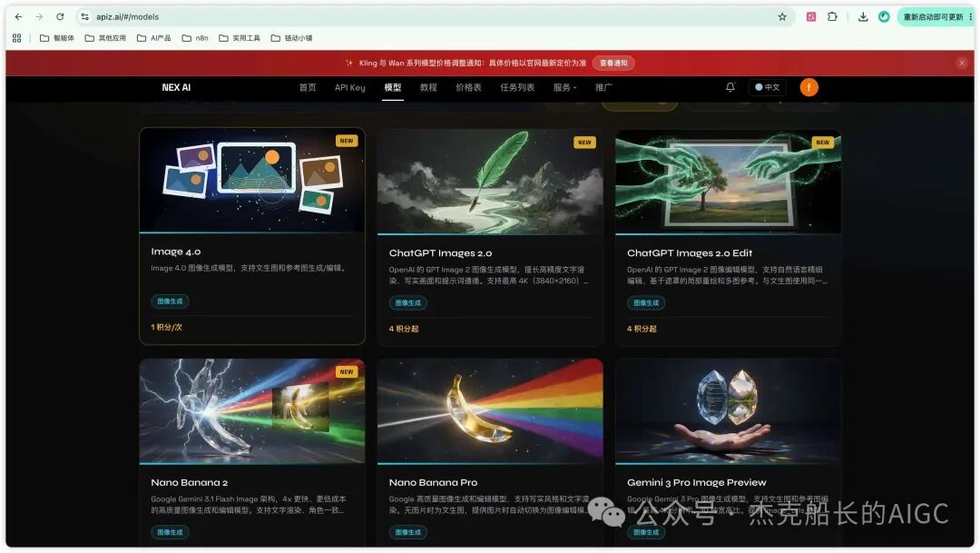Click the Image 4.0 description text
Viewport: 980px width, 553px height.
coord(248,268)
